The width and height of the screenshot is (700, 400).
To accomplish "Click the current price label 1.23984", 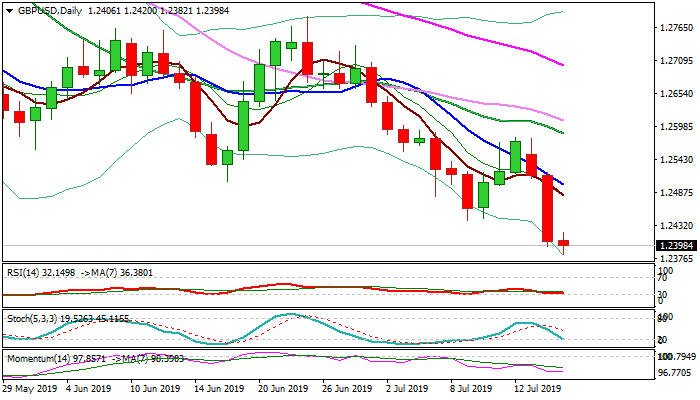I will [x=677, y=246].
